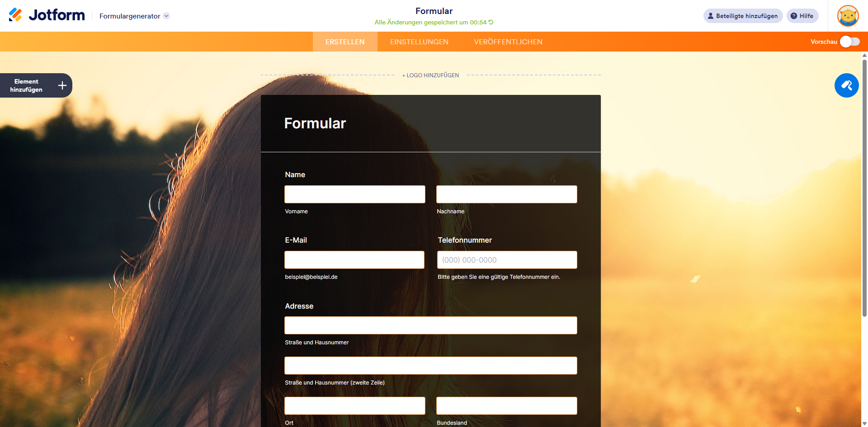The height and width of the screenshot is (427, 868).
Task: Click the E-Mail input field
Action: pos(354,260)
